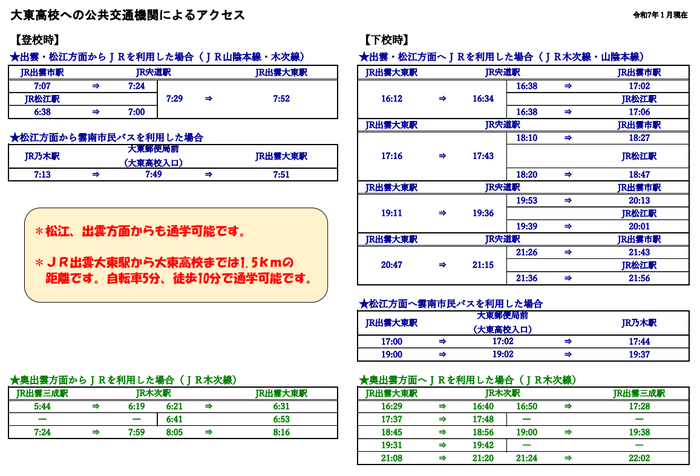700x476 pixels.
Task: Click the 8:16 arrival time cell
Action: (281, 432)
